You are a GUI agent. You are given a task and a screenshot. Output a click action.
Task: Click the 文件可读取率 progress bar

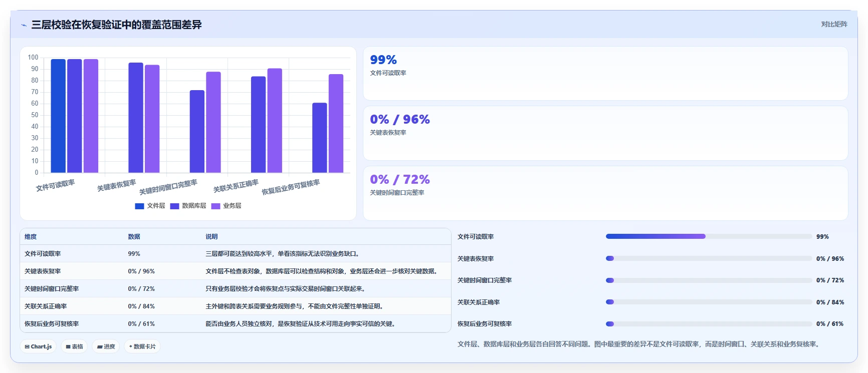pos(709,236)
